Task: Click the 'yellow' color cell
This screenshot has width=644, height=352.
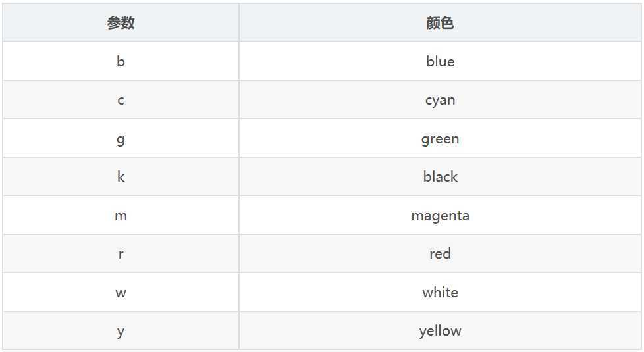Action: [x=440, y=331]
